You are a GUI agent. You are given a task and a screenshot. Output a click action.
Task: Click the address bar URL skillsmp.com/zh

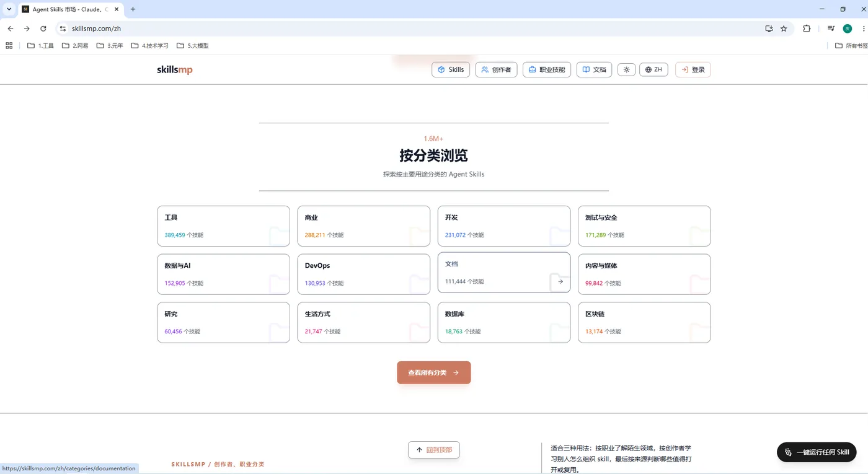(96, 29)
